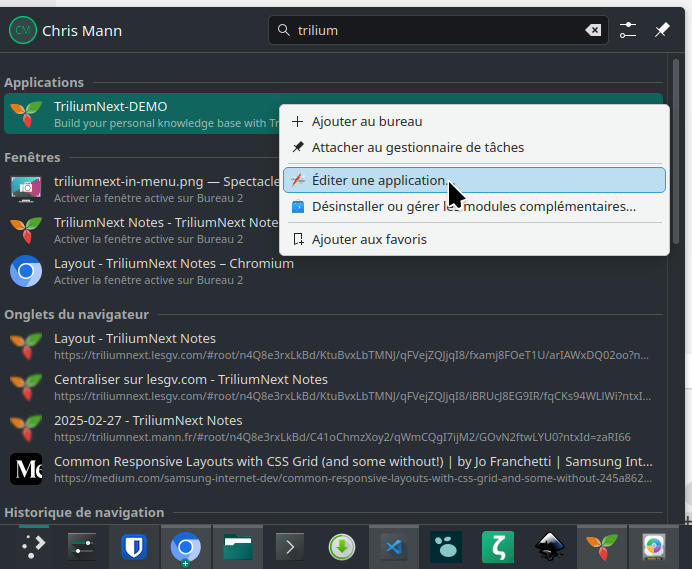The width and height of the screenshot is (692, 569).
Task: Open Bitwarden shield icon in taskbar
Action: coord(134,547)
